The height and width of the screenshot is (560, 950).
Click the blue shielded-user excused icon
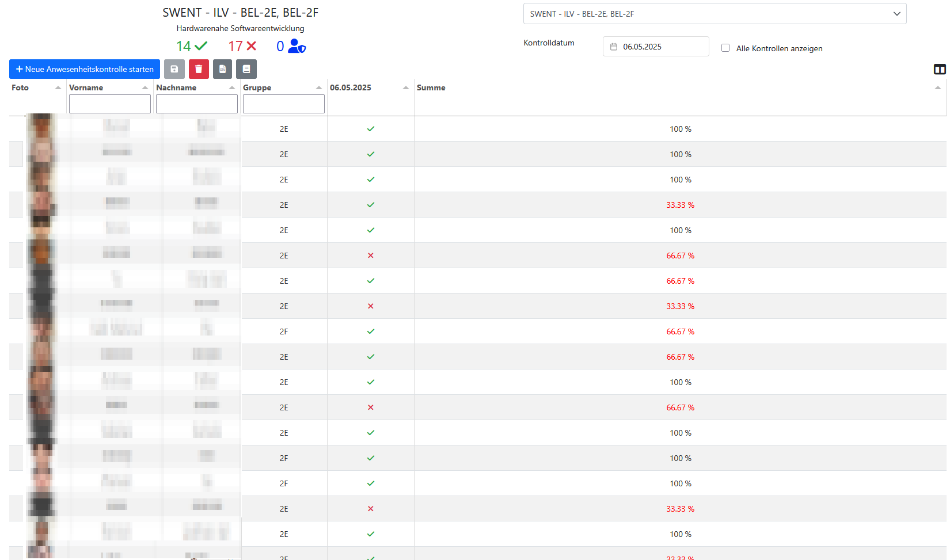click(x=297, y=46)
